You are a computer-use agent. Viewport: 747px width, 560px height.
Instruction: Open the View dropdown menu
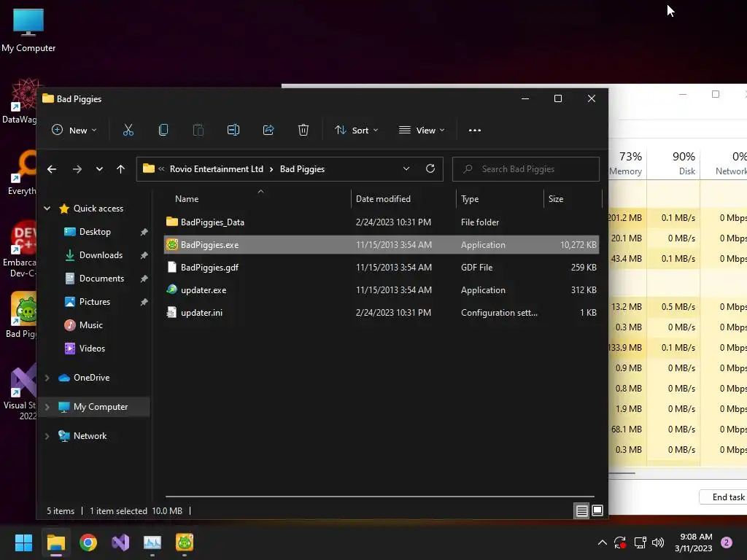tap(422, 130)
